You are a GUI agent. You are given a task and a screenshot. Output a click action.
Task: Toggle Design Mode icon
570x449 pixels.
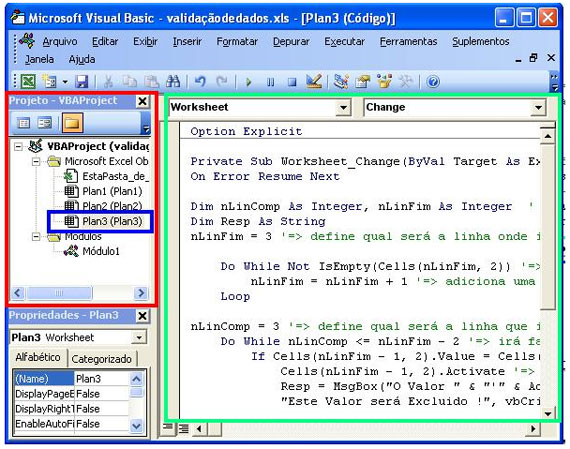tap(314, 81)
